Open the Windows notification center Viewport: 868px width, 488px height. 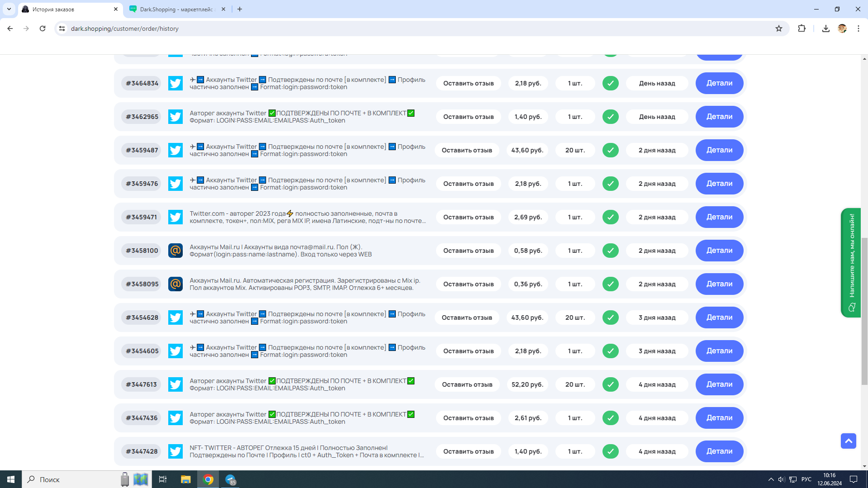coord(854,479)
